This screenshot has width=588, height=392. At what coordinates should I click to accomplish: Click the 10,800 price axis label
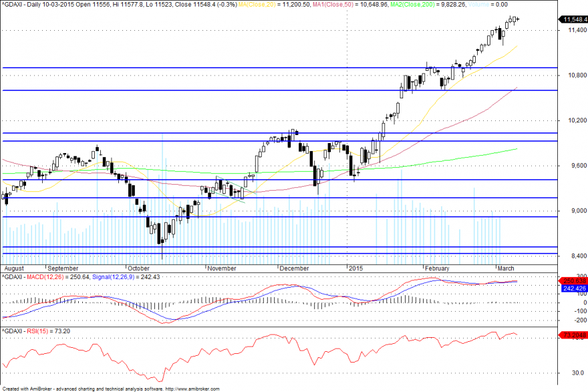click(577, 75)
